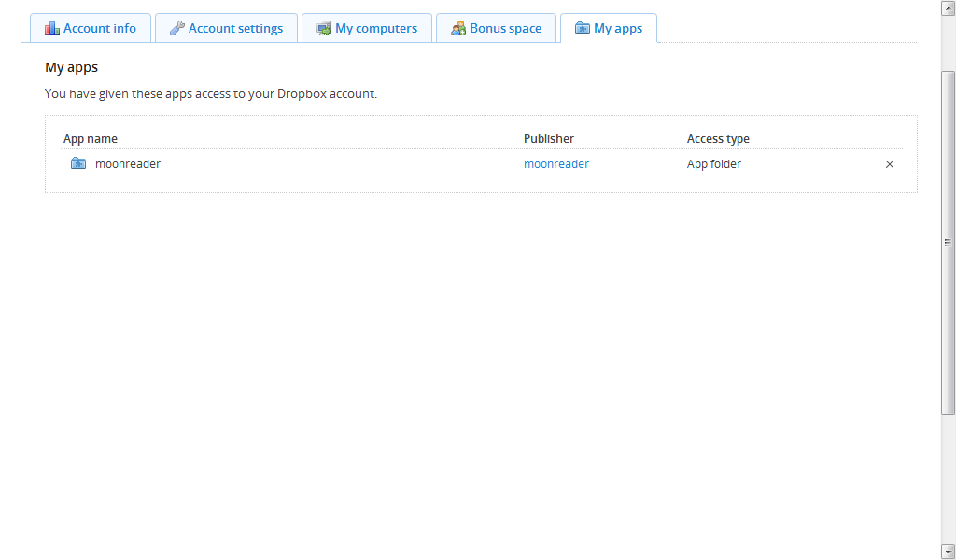
Task: Click the wrench icon on Account settings tab
Action: 176,28
